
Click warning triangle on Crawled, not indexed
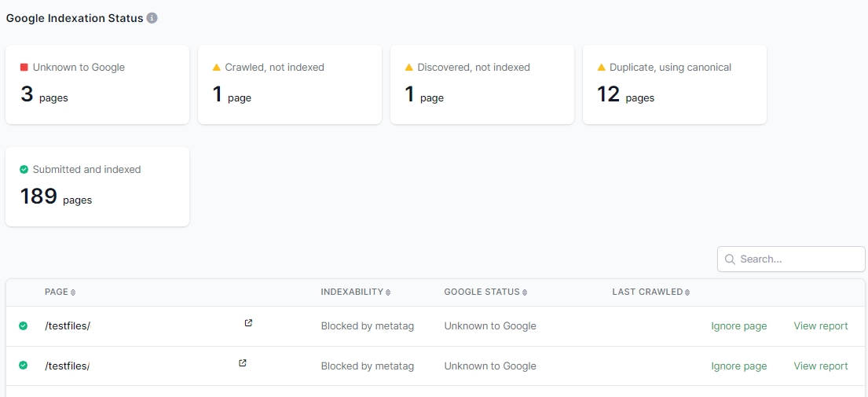[217, 68]
